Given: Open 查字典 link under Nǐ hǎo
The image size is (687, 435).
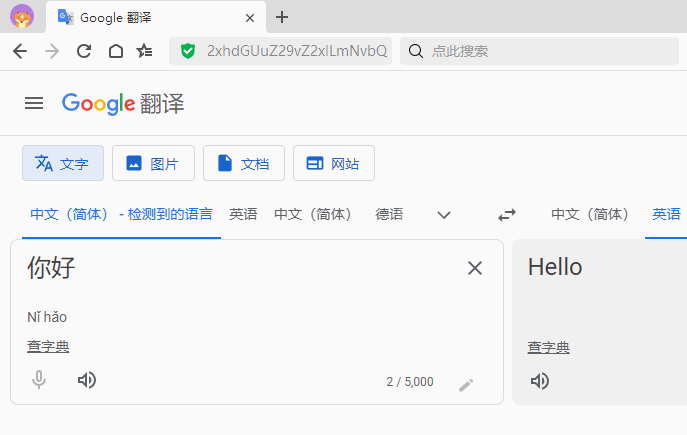Looking at the screenshot, I should pos(48,347).
